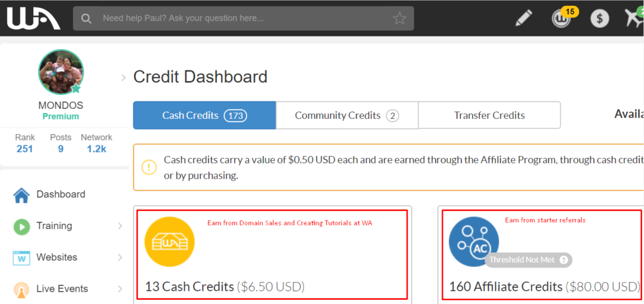Click the dollar sign icon in the header

(599, 18)
